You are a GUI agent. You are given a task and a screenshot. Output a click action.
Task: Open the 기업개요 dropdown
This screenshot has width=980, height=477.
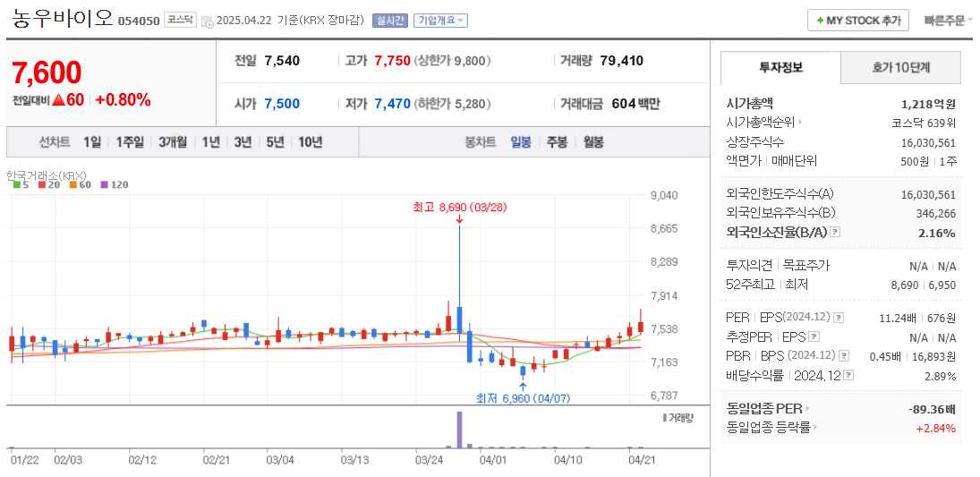tap(440, 21)
